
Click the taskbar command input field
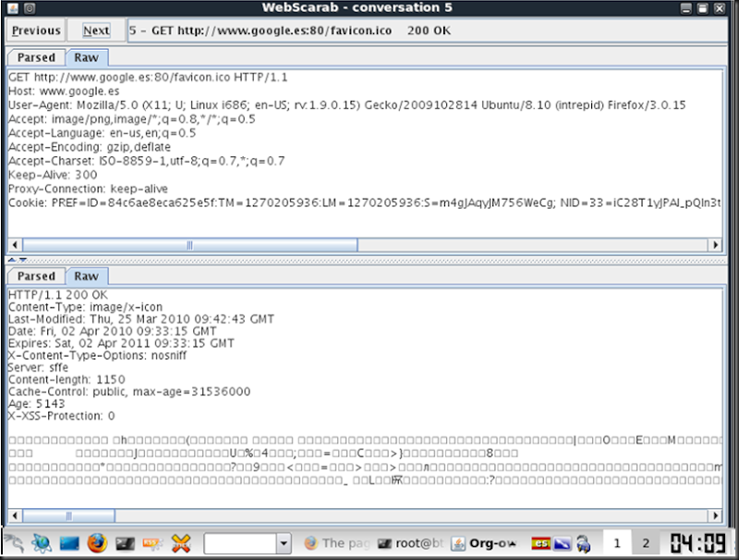pyautogui.click(x=240, y=543)
